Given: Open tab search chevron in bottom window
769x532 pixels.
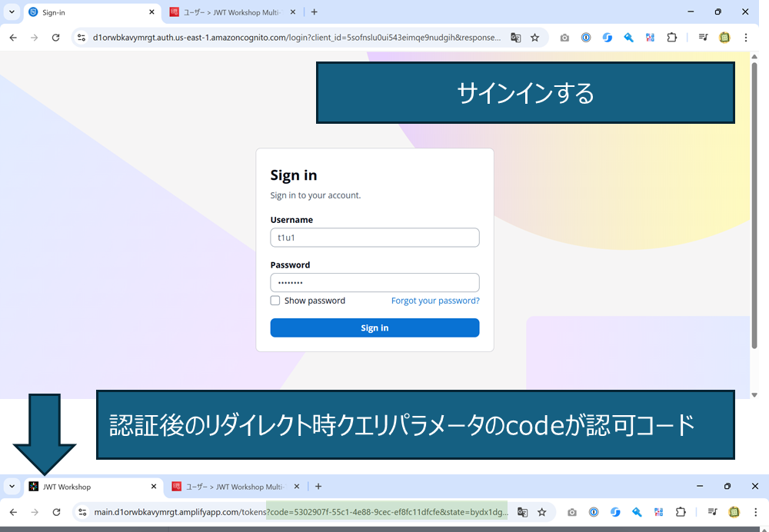Looking at the screenshot, I should tap(12, 487).
